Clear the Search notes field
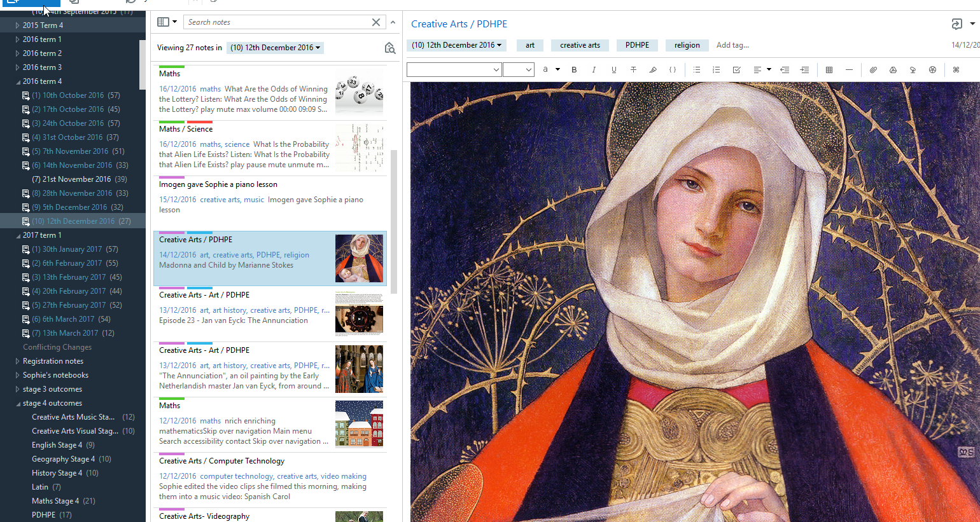The height and width of the screenshot is (522, 980). [x=376, y=22]
